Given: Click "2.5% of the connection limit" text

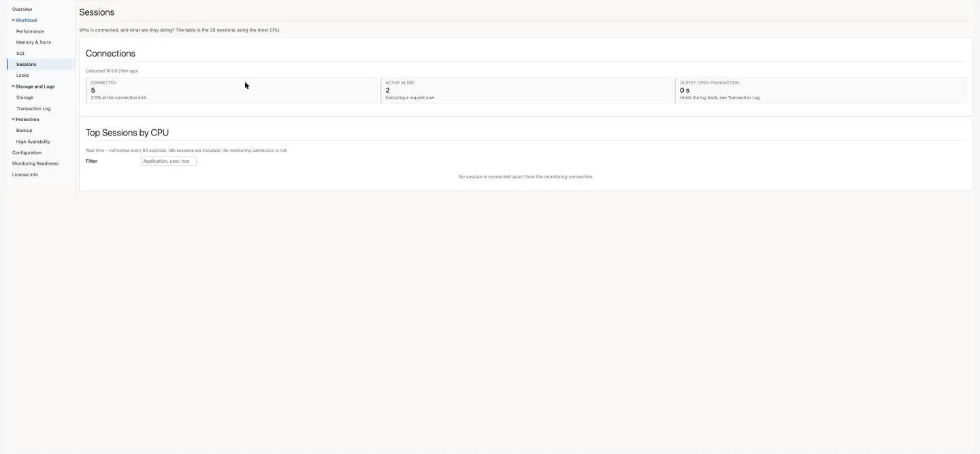Looking at the screenshot, I should [x=119, y=98].
